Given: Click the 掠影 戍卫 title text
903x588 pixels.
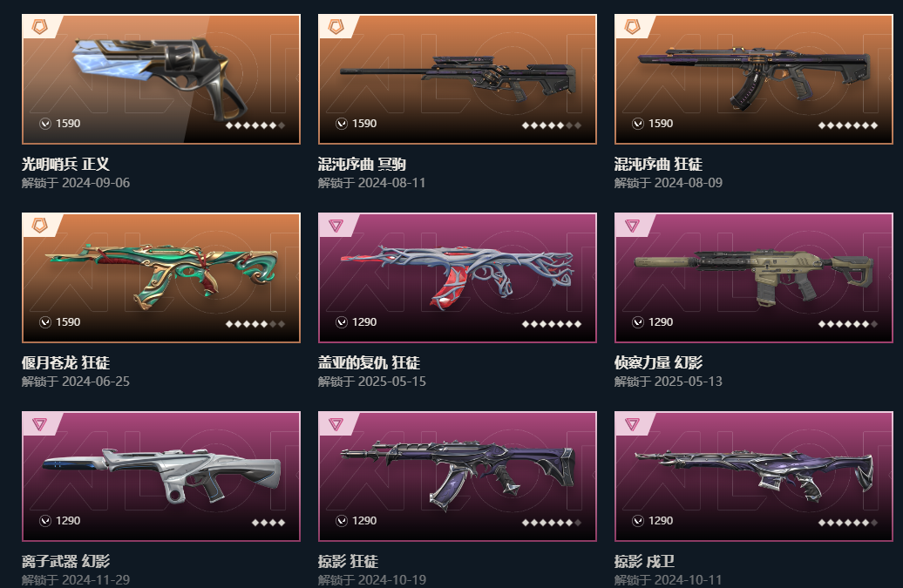Looking at the screenshot, I should (644, 561).
